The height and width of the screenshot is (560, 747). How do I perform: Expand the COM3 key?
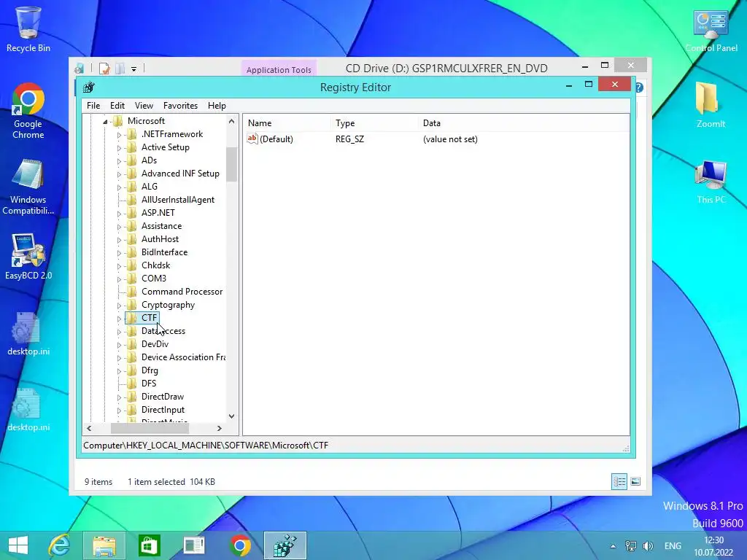(119, 279)
